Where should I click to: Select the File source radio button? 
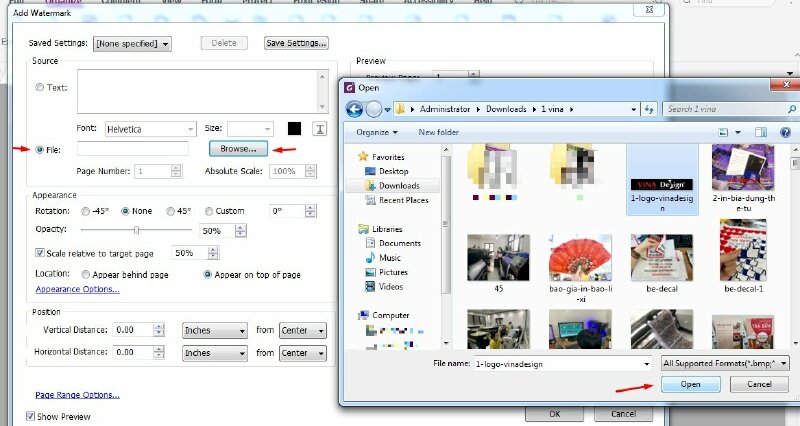click(x=39, y=149)
